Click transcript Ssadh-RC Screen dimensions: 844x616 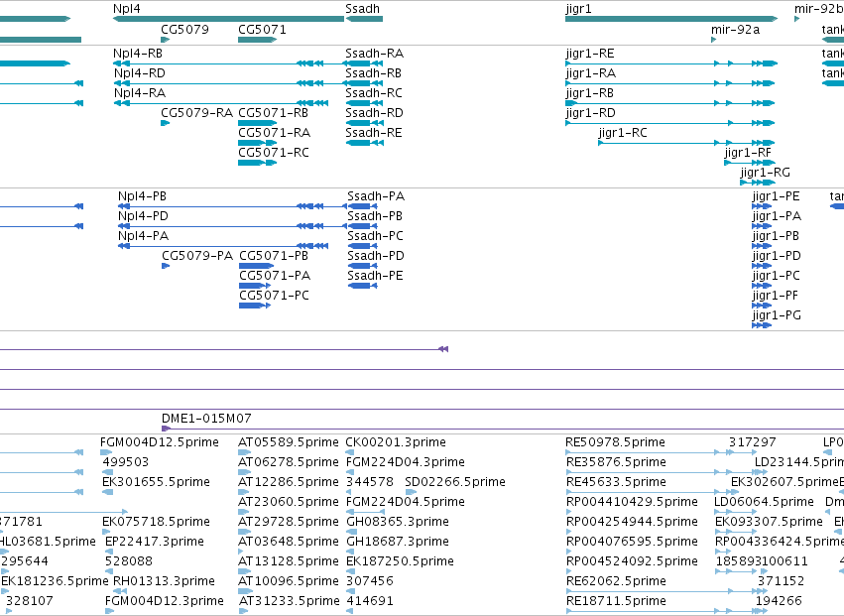tap(374, 93)
